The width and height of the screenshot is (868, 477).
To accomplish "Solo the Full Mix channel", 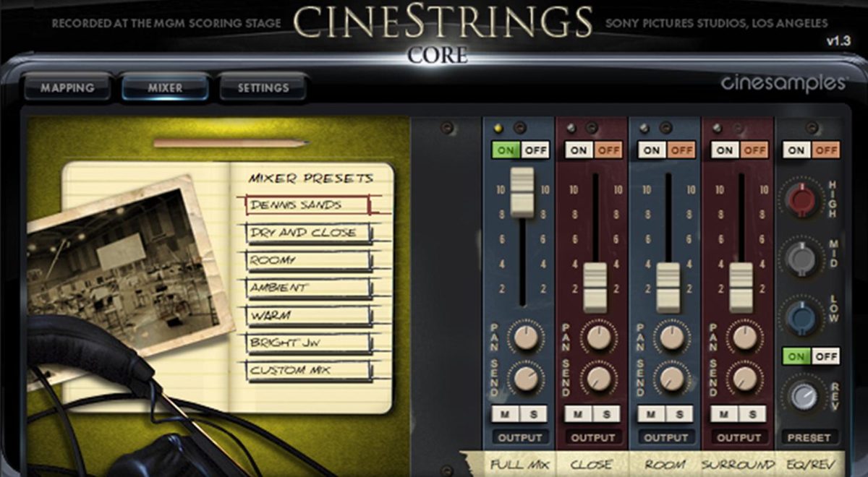I will 533,414.
